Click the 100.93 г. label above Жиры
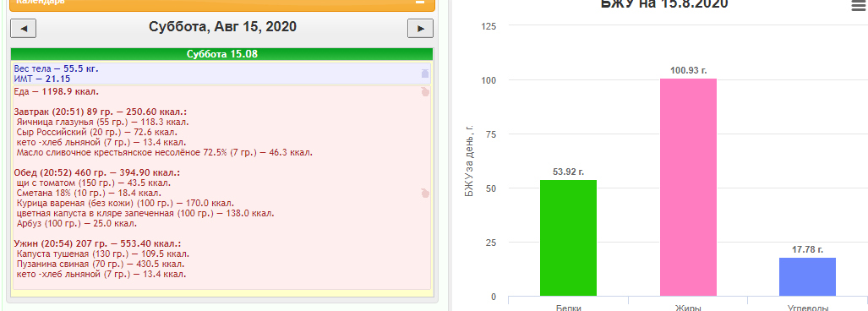This screenshot has width=868, height=311. tap(689, 70)
